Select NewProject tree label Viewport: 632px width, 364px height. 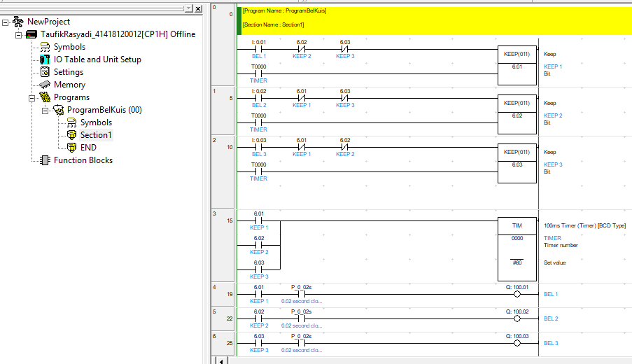coord(48,22)
